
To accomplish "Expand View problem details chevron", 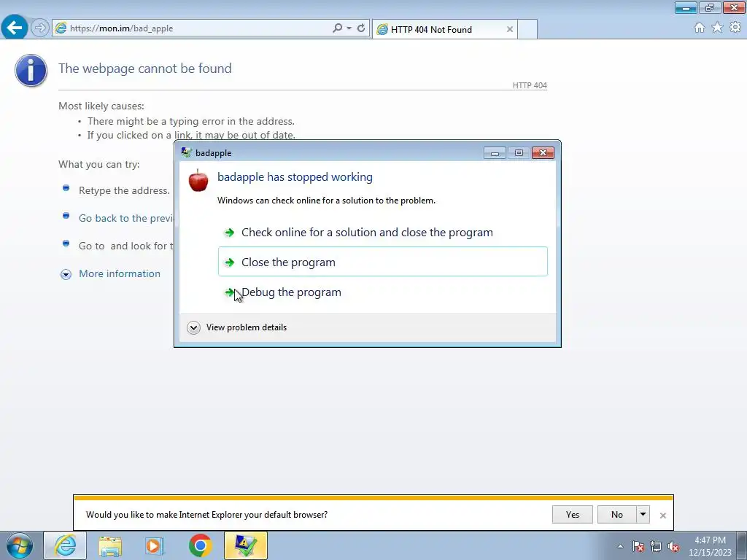I will coord(193,327).
